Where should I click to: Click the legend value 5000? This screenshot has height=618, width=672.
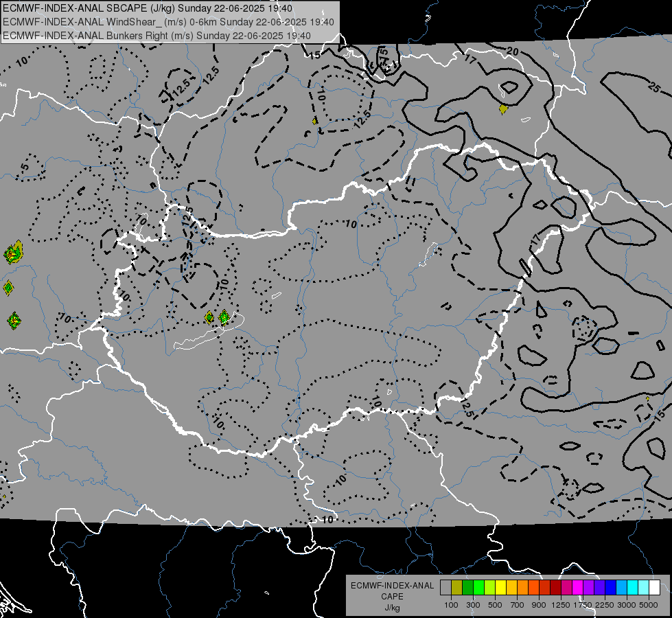(649, 605)
